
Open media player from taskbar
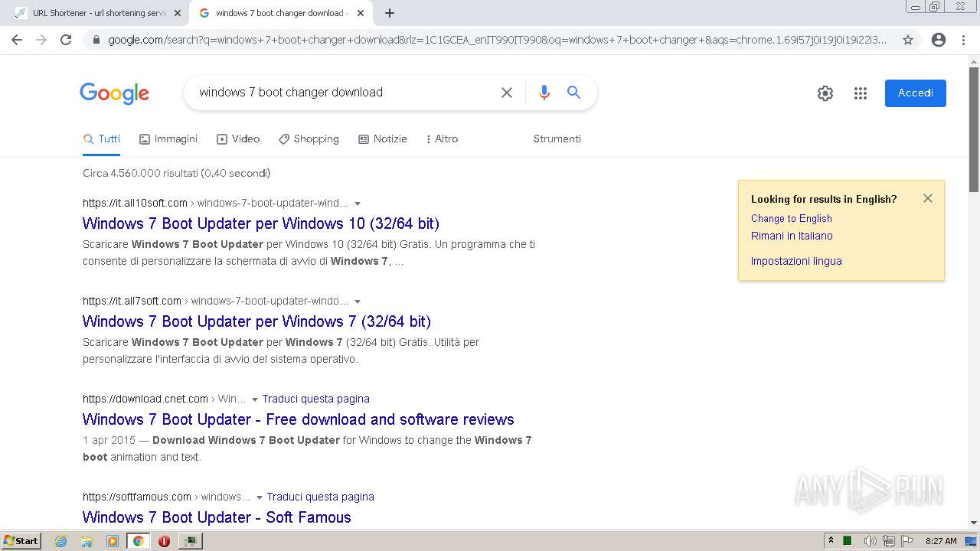coord(113,541)
